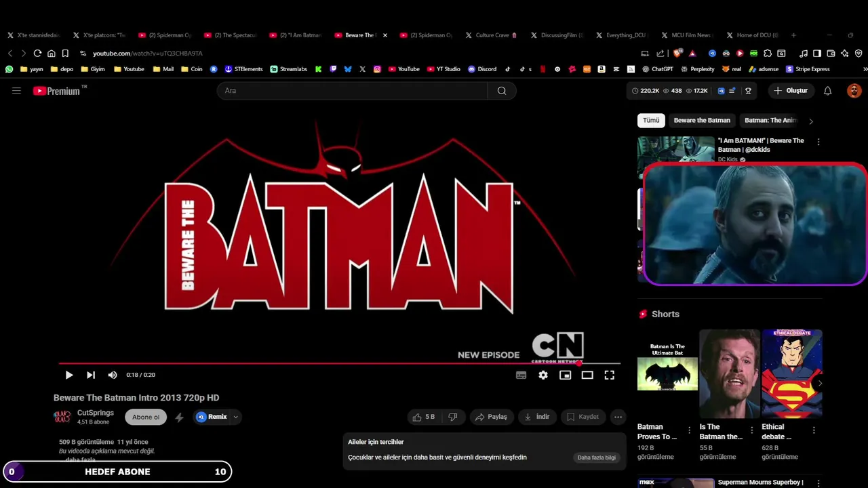Open the YouTube hamburger guide menu

tap(16, 91)
